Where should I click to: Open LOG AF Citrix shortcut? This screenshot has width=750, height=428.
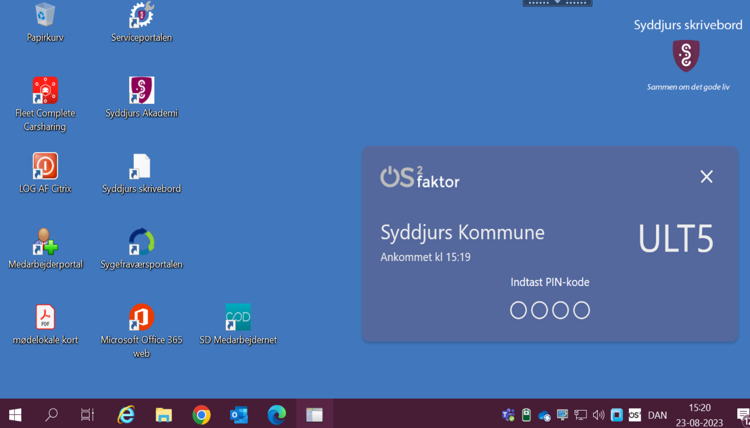point(44,166)
